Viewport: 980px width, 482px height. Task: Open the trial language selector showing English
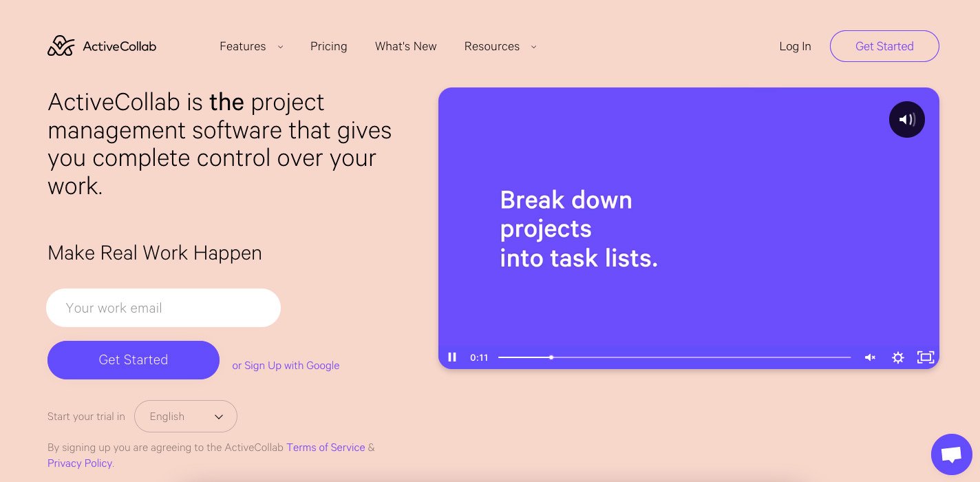pos(185,416)
